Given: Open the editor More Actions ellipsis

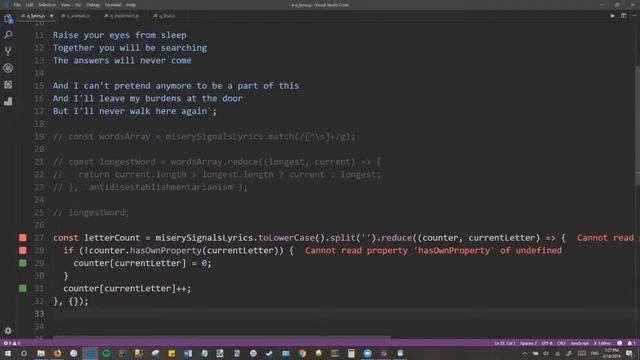Looking at the screenshot, I should (x=634, y=16).
